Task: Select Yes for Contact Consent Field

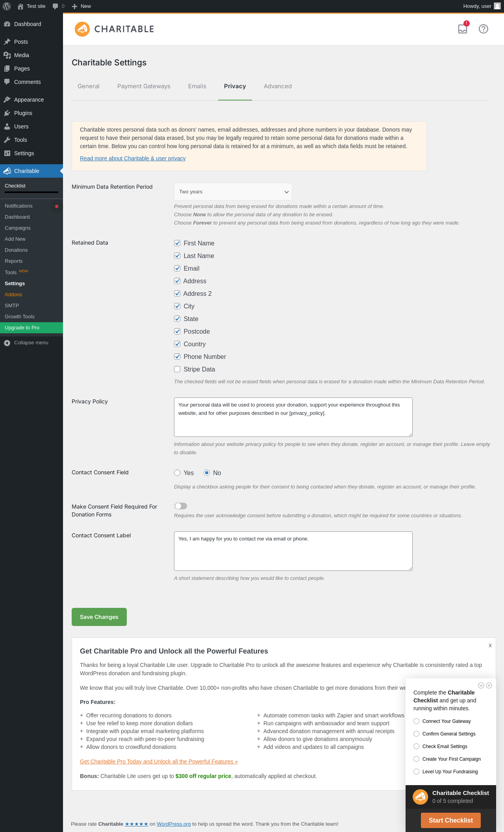Action: click(x=177, y=473)
